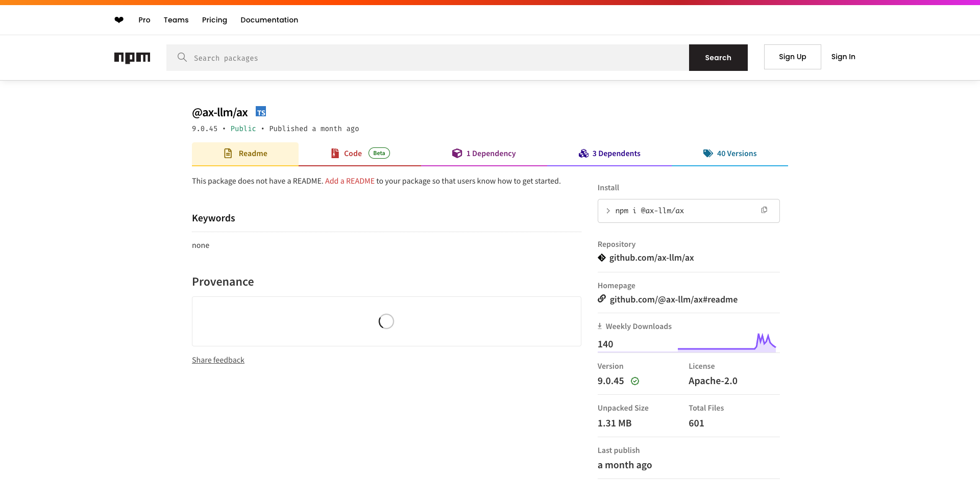Screen dimensions: 980x480
Task: Click the Weekly Downloads arrow icon
Action: tap(600, 326)
